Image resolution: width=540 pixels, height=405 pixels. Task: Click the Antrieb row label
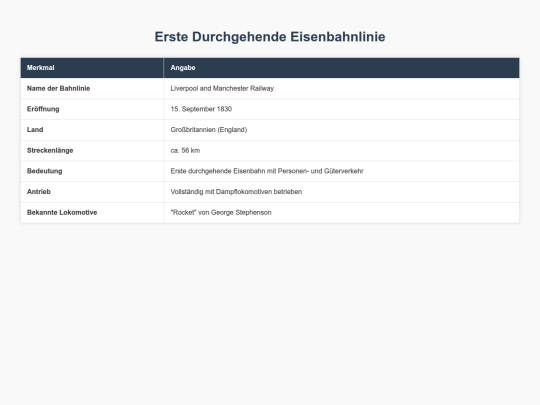[x=39, y=192]
